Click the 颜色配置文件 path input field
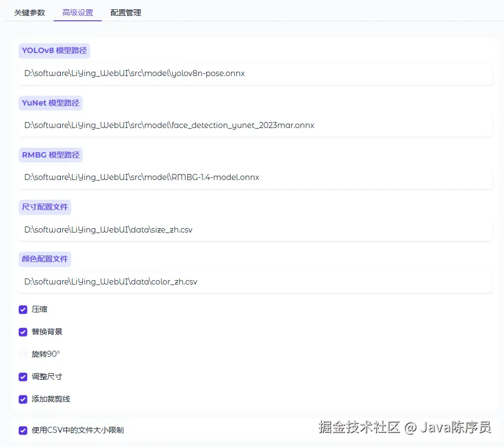This screenshot has width=504, height=447. coord(255,282)
